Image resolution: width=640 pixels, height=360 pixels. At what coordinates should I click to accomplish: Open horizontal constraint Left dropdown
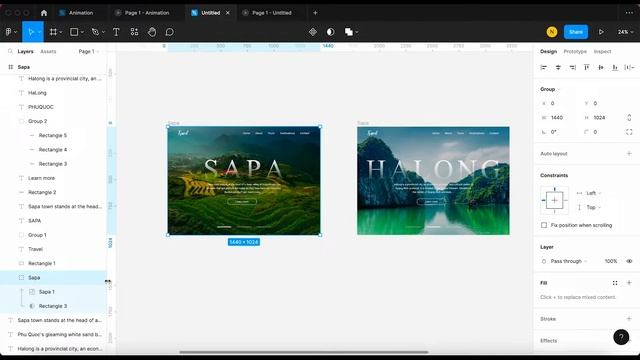[x=593, y=193]
